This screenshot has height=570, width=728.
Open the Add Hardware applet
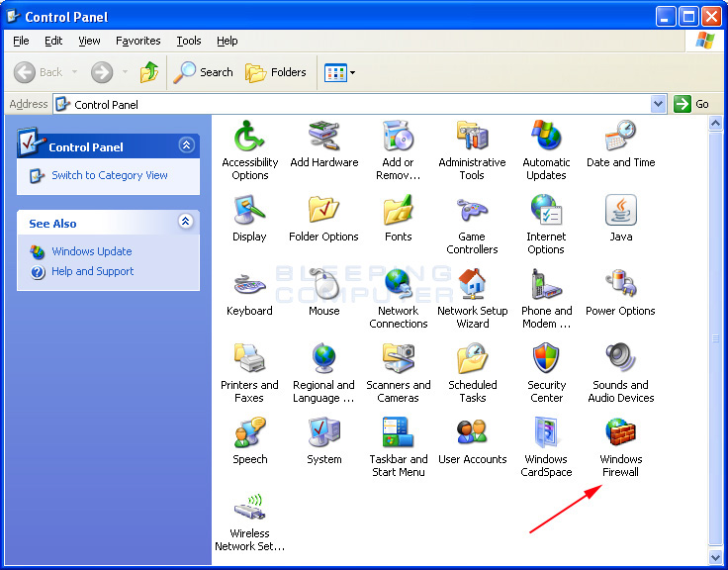324,137
